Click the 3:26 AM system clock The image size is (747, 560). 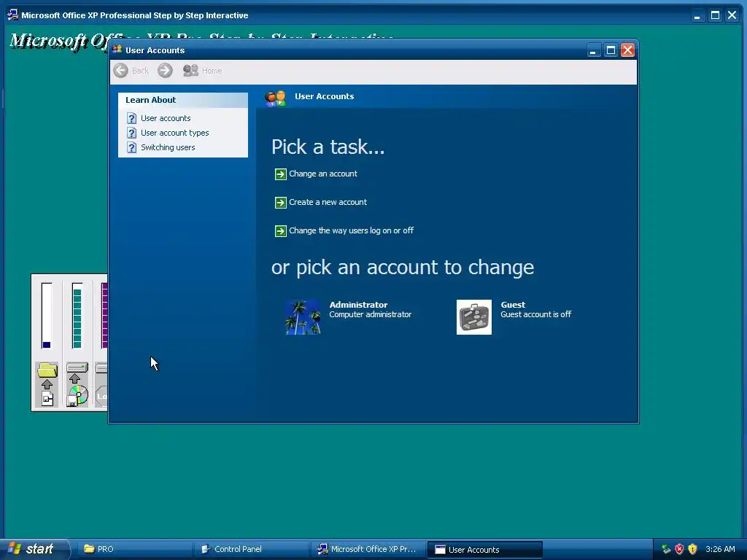pos(720,550)
